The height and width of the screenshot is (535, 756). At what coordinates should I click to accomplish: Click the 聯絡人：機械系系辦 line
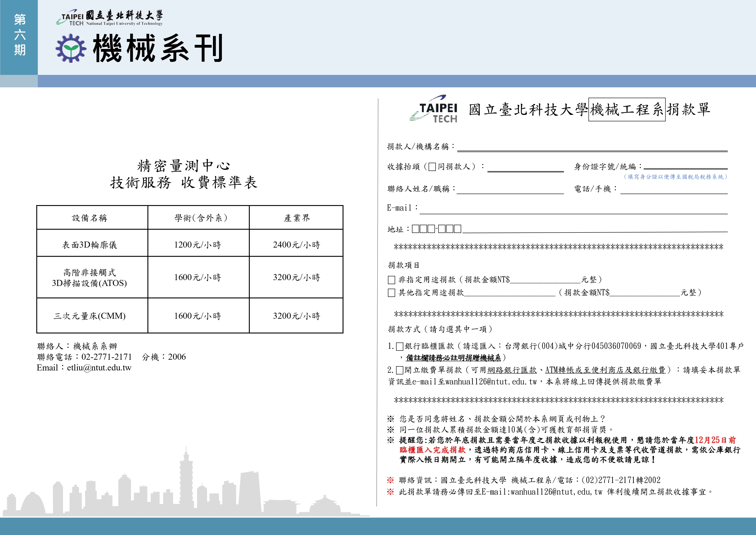pos(77,346)
